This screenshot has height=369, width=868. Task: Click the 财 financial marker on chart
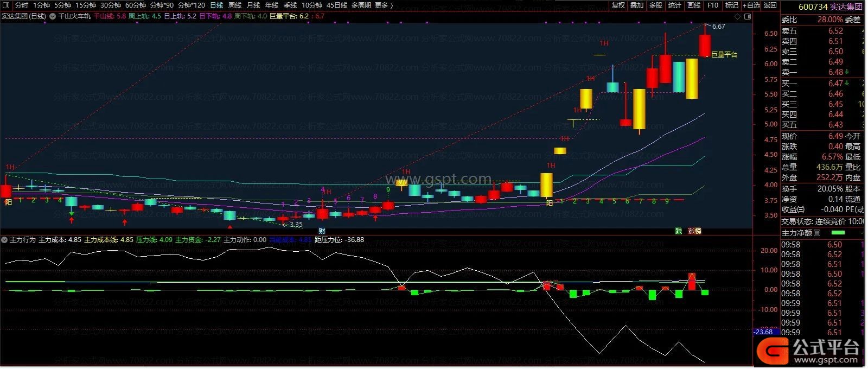pos(322,231)
